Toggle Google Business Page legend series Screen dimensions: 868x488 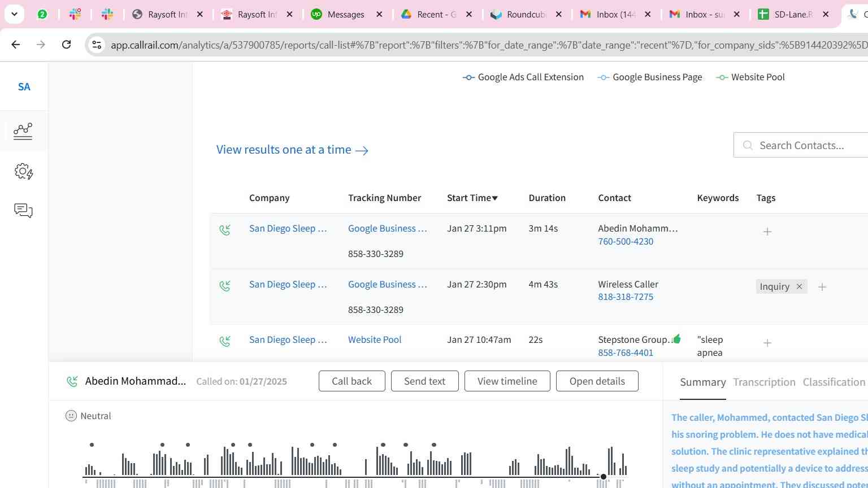tap(650, 77)
